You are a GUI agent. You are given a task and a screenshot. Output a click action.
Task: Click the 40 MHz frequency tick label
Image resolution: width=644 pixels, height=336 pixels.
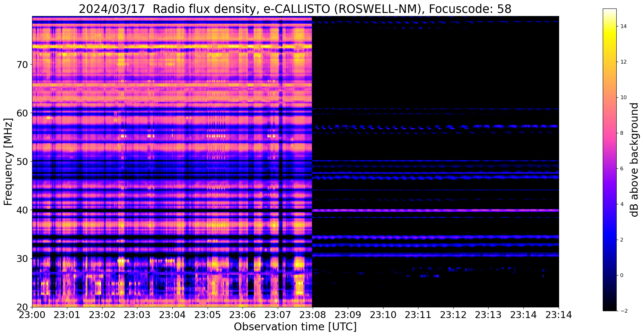[x=22, y=210]
